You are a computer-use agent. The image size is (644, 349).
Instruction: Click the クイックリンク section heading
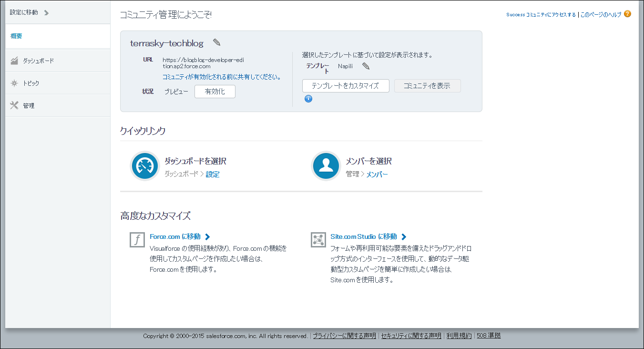coord(143,131)
